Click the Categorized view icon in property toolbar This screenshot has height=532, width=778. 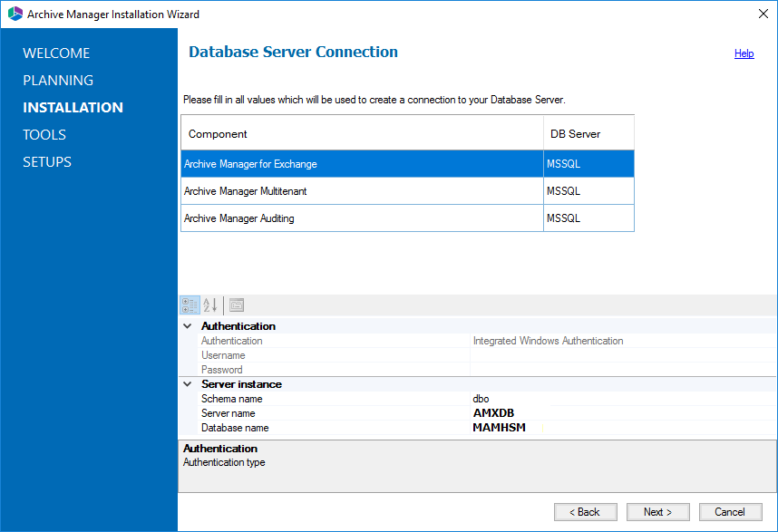tap(190, 305)
